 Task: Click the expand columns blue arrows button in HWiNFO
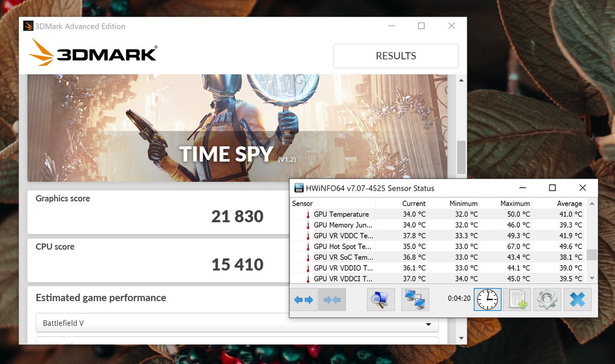pyautogui.click(x=303, y=300)
